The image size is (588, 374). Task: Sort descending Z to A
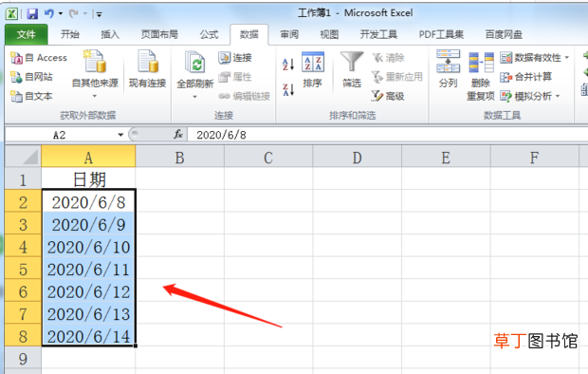click(288, 90)
